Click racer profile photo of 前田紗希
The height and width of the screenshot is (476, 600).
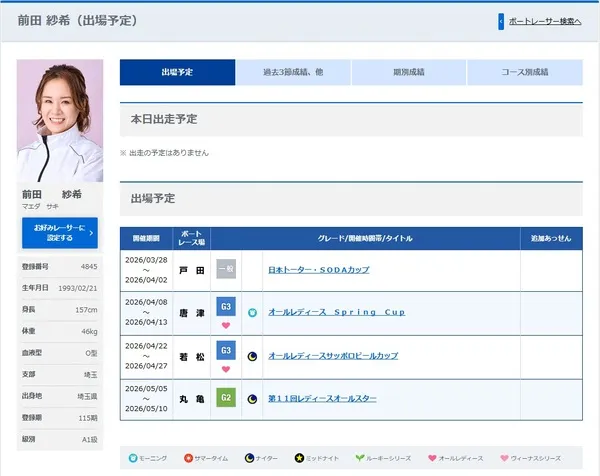(x=60, y=121)
